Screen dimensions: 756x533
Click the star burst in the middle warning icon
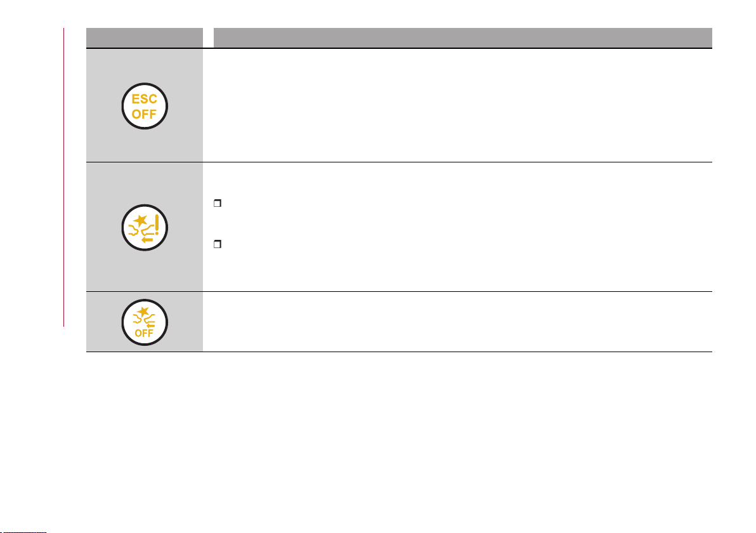[141, 221]
